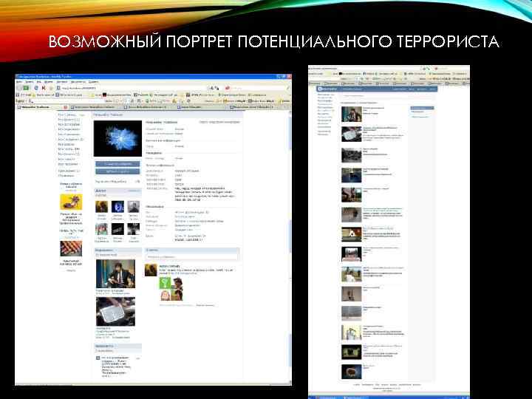The width and height of the screenshot is (532, 399).
Task: Open the yellow high-heel shoe advertisement image
Action: click(x=71, y=202)
